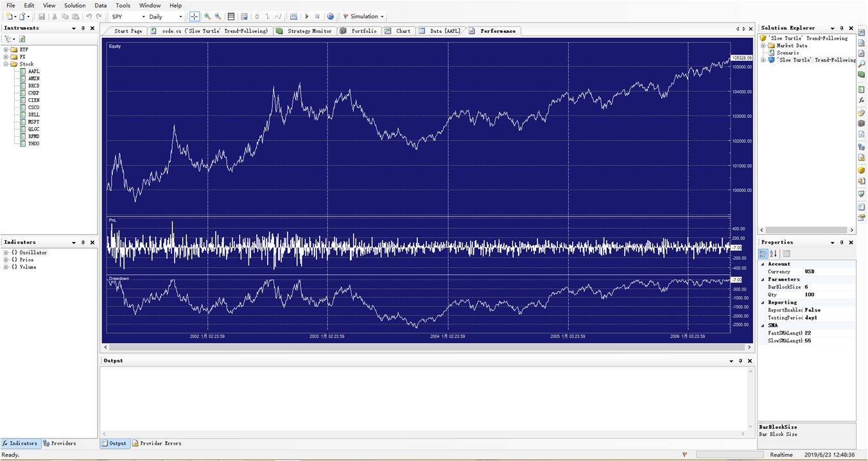
Task: Switch to Provider Errors tab
Action: coord(157,443)
